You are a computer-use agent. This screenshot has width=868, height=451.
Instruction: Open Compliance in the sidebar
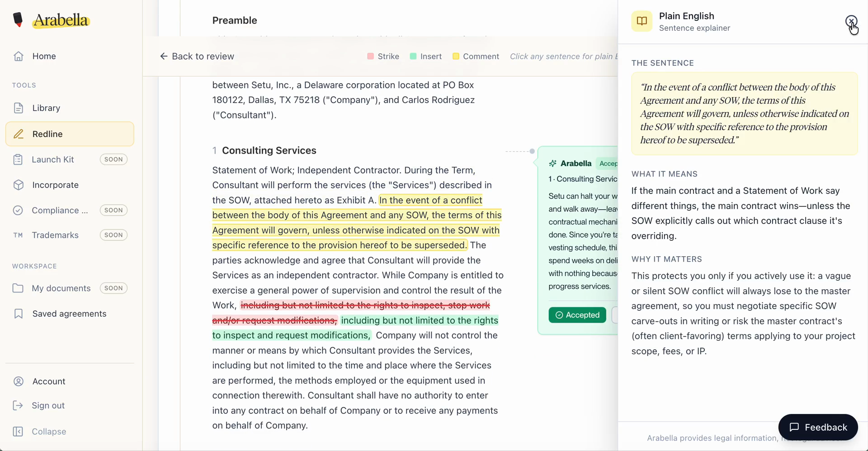[x=70, y=210]
